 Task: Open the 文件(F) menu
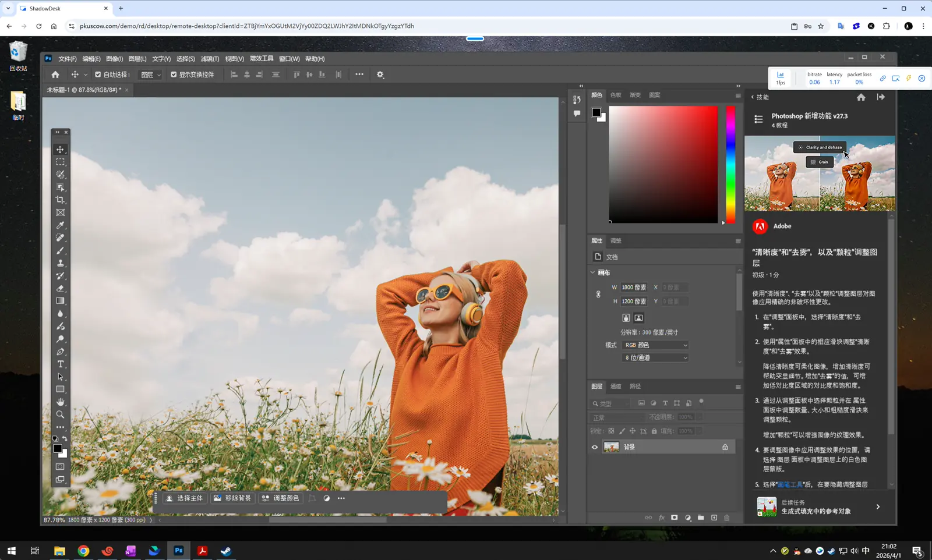67,59
